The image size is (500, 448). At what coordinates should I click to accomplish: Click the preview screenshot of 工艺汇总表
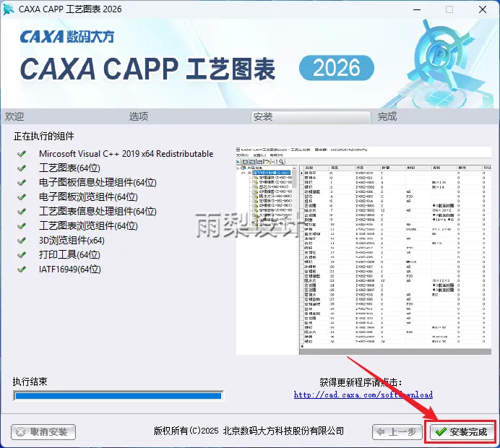(363, 251)
